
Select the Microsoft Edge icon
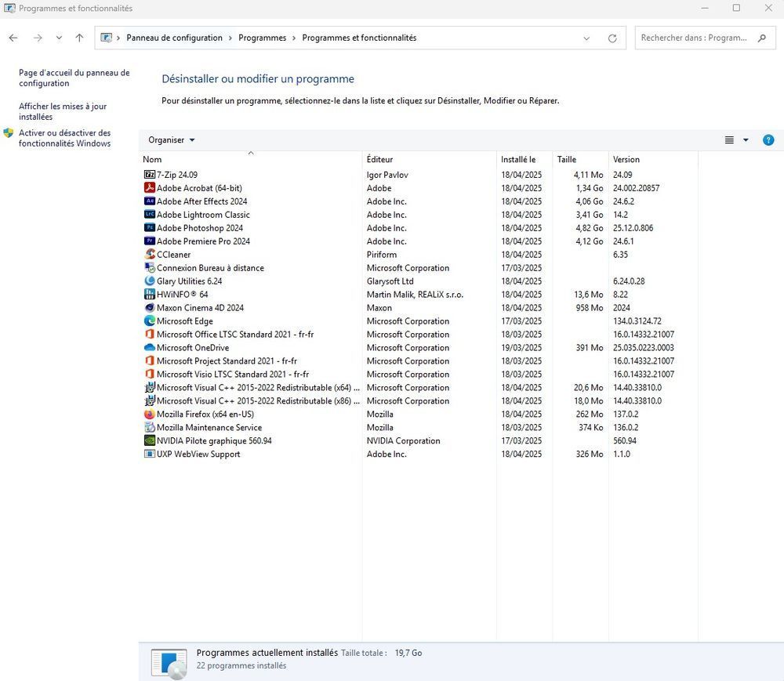150,321
